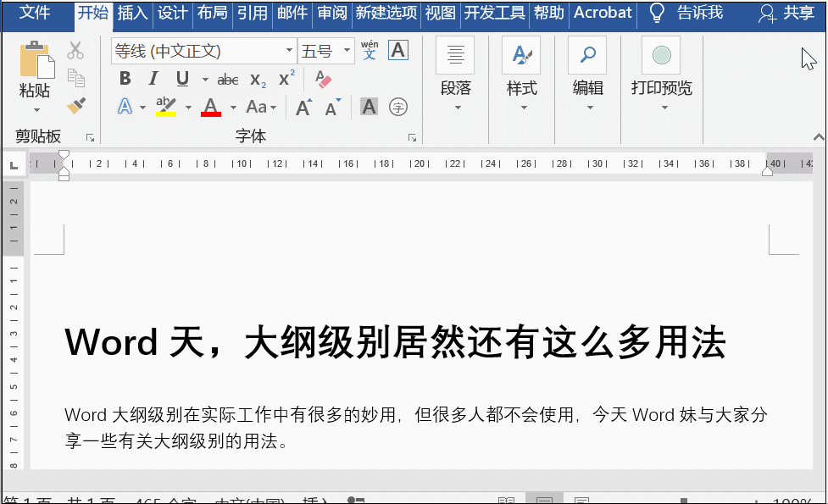
Task: Click the Grow Font icon
Action: pyautogui.click(x=303, y=107)
